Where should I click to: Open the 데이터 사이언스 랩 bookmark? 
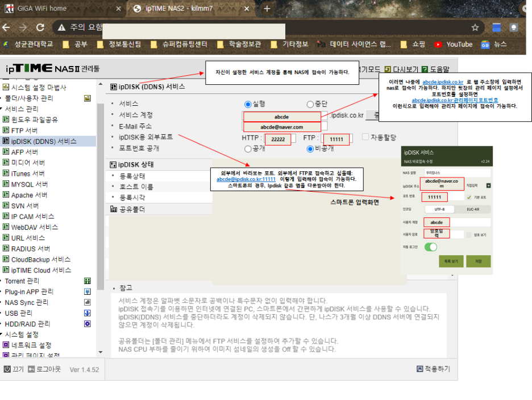[x=354, y=44]
